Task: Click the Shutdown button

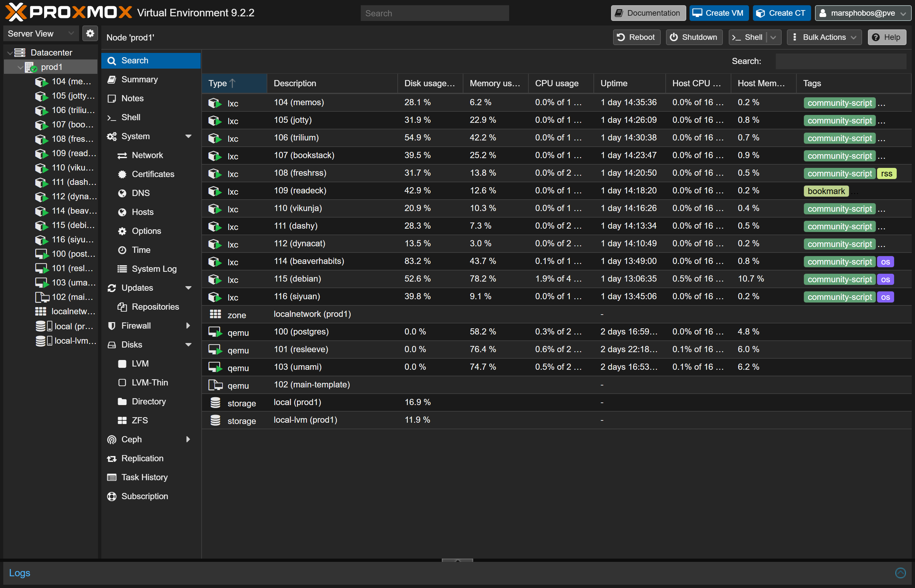Action: 694,38
